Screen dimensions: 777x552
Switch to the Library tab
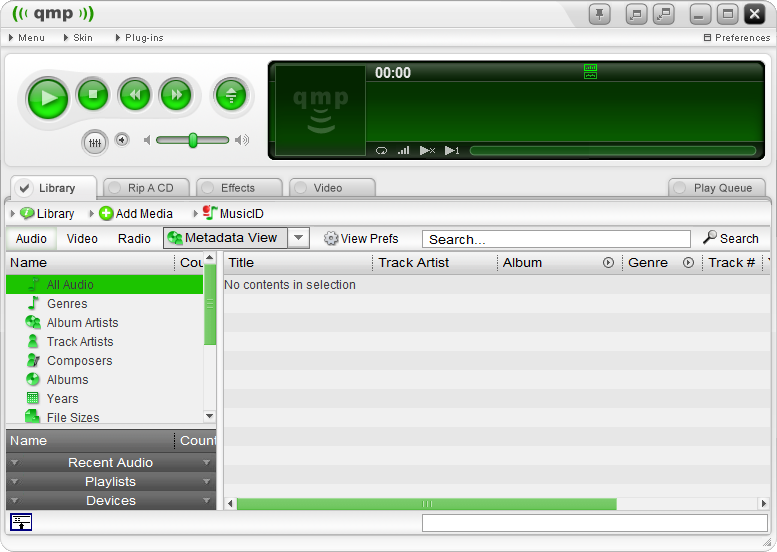54,188
